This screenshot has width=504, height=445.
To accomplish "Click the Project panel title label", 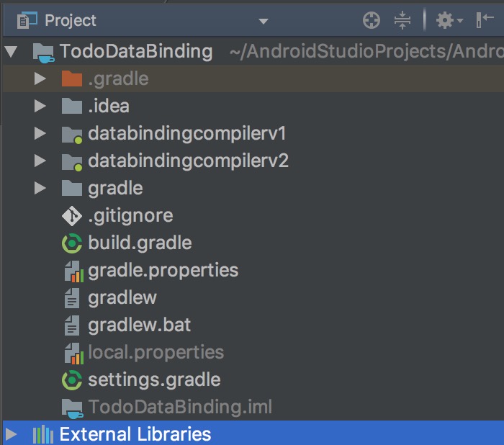I will click(x=70, y=21).
